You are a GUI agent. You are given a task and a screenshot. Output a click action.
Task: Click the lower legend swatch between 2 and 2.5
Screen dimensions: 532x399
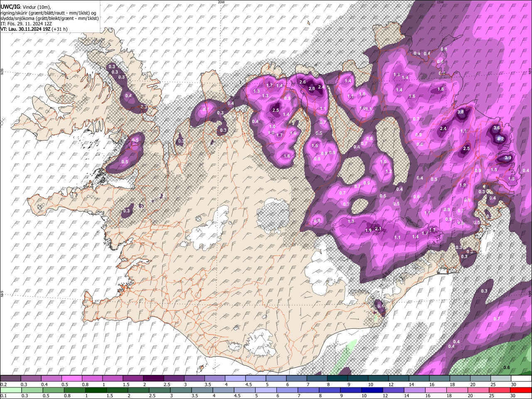click(x=138, y=390)
